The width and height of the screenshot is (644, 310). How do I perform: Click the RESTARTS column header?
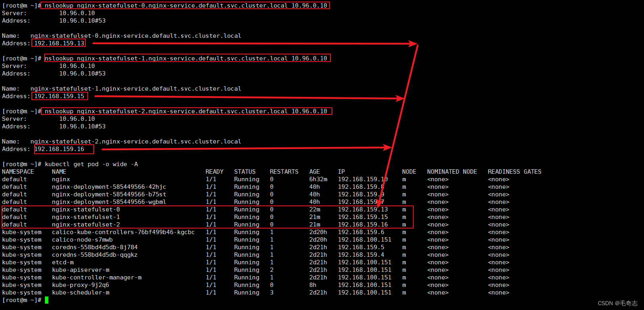(x=284, y=172)
